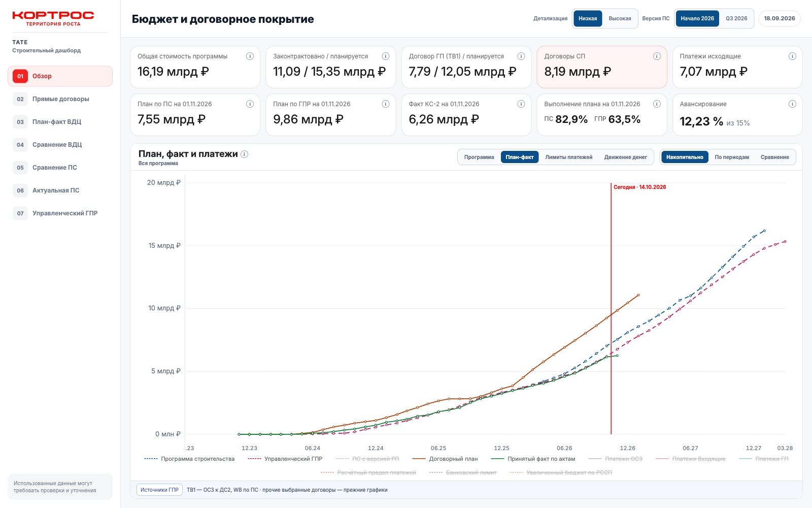Switch to Движение денег tab

tap(625, 157)
